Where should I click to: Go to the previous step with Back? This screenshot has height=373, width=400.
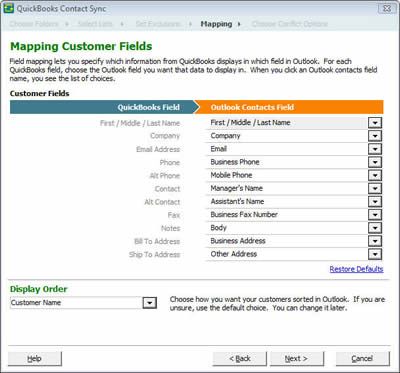pyautogui.click(x=240, y=359)
